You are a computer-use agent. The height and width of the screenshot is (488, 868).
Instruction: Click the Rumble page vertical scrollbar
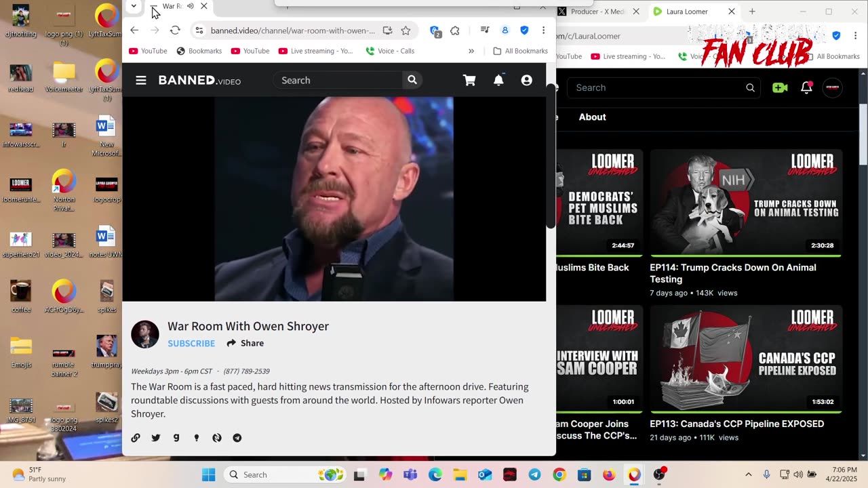pyautogui.click(x=863, y=135)
